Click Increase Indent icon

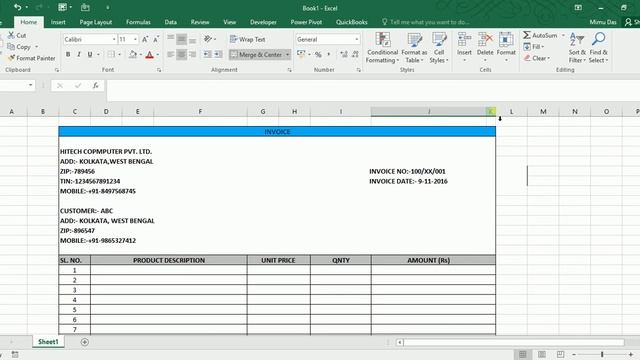[218, 54]
